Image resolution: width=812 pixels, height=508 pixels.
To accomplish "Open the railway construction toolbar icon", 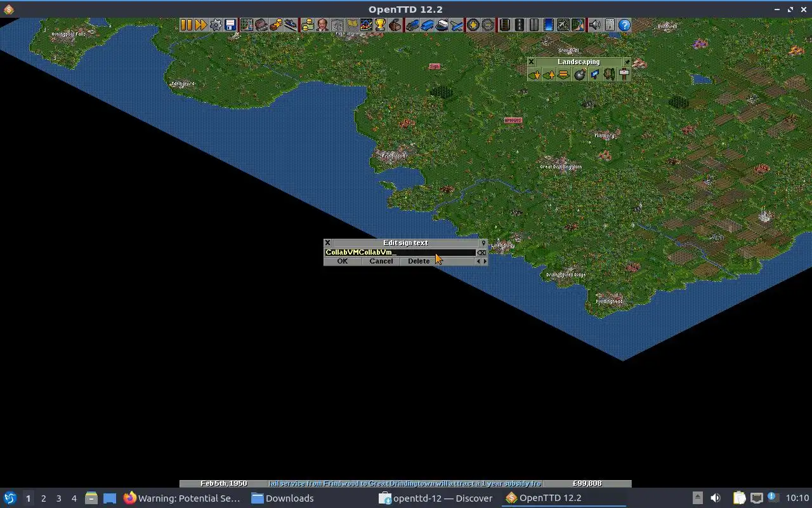I will point(505,25).
